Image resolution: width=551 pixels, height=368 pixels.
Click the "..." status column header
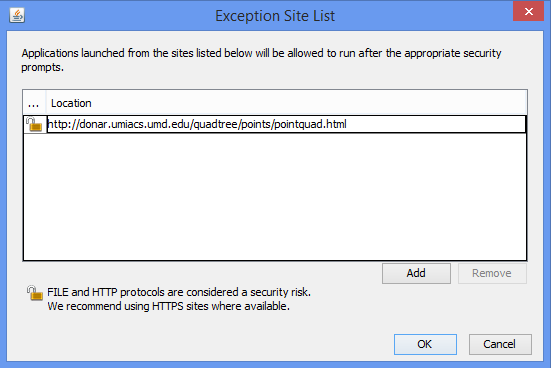[x=34, y=103]
